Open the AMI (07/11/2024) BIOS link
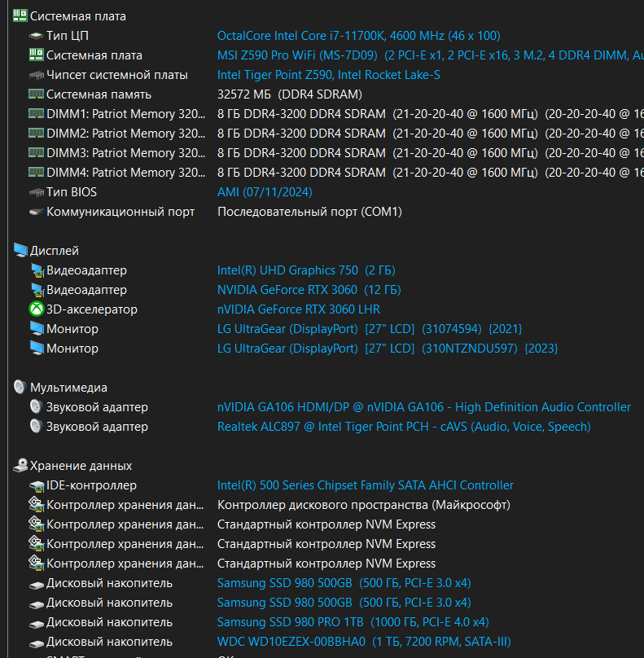 pyautogui.click(x=265, y=192)
